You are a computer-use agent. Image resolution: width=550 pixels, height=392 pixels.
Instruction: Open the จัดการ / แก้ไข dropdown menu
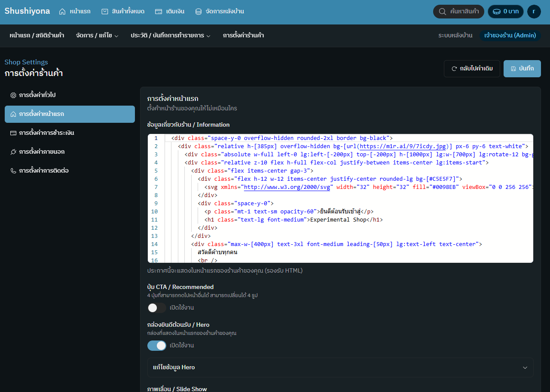[x=97, y=36]
